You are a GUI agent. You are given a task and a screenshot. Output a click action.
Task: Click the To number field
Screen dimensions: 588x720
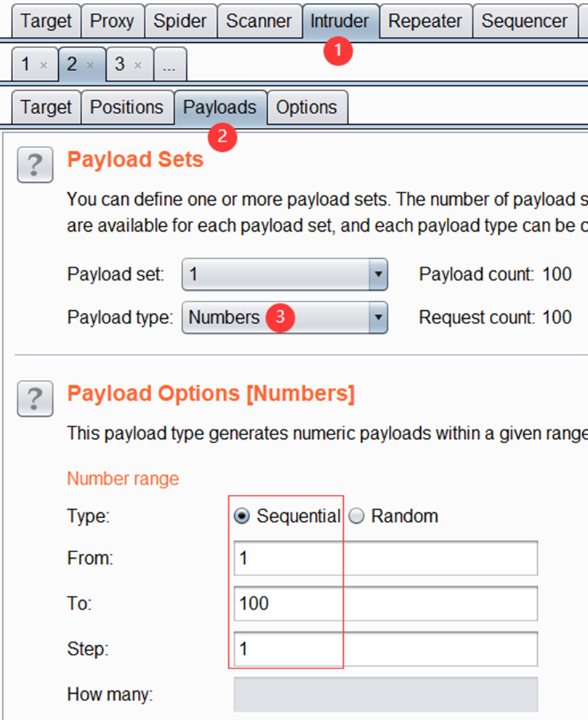[x=385, y=603]
